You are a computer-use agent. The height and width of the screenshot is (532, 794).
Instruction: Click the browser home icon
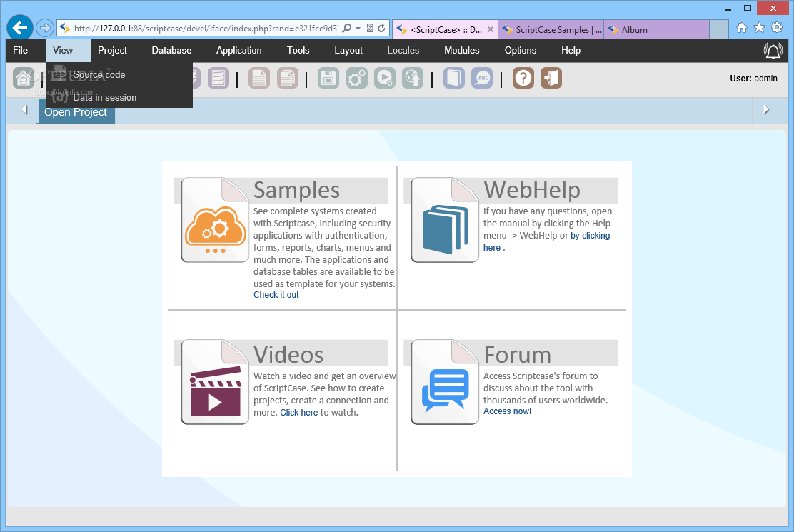click(x=742, y=28)
